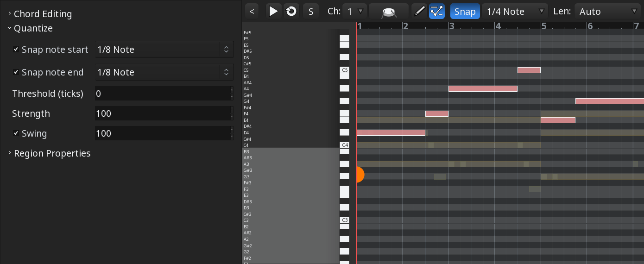Click the Threshold field stepper arrows

(232, 94)
